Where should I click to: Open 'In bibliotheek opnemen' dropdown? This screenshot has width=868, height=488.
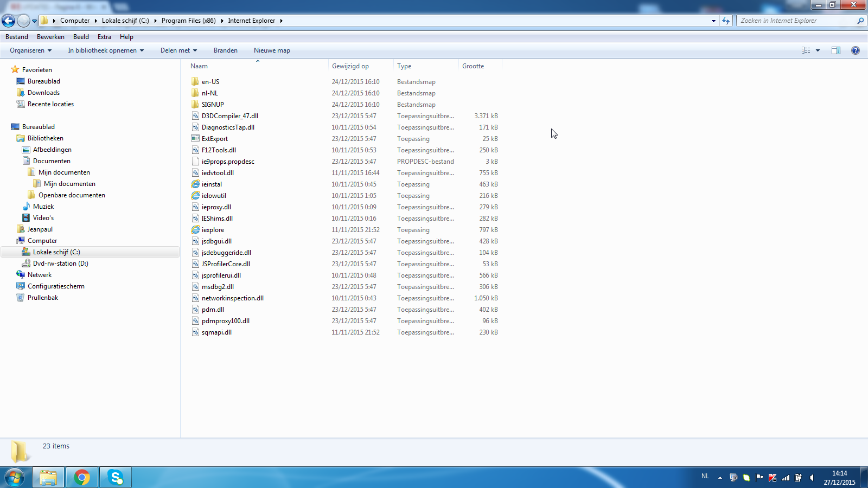[106, 50]
